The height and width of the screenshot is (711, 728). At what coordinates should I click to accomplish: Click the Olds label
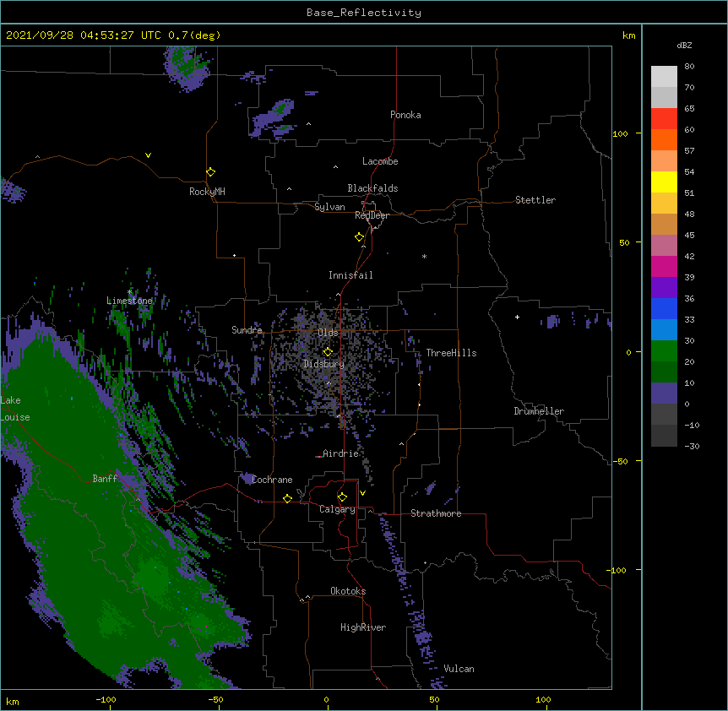328,333
